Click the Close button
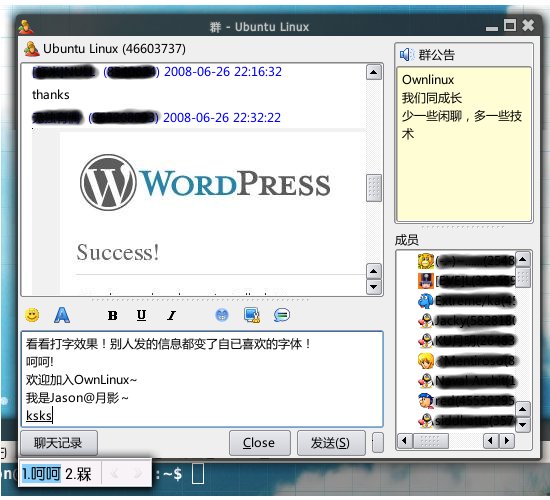 point(260,443)
